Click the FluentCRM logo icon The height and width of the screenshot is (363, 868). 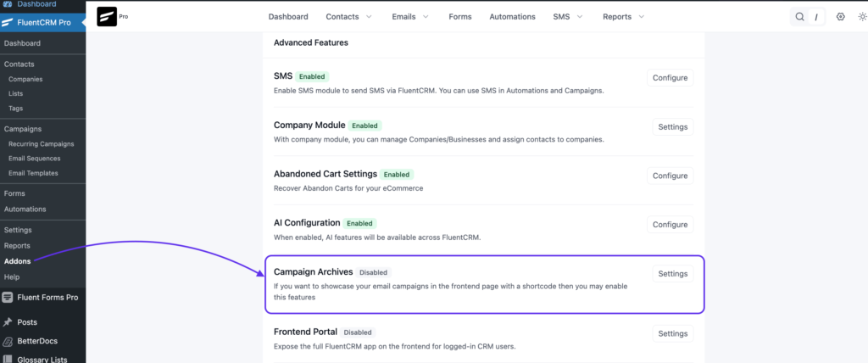[x=107, y=17]
